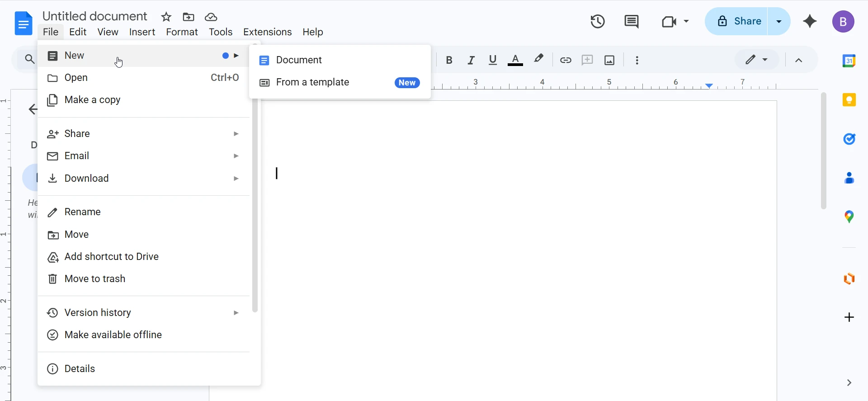The image size is (868, 401).
Task: Choose From a template option
Action: (x=313, y=82)
